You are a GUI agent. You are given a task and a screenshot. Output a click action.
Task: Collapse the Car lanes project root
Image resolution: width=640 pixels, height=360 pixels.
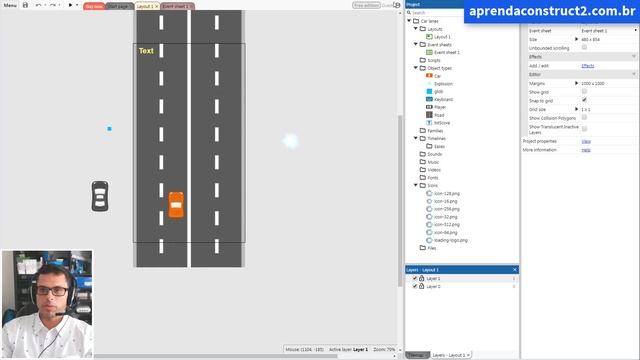[409, 21]
